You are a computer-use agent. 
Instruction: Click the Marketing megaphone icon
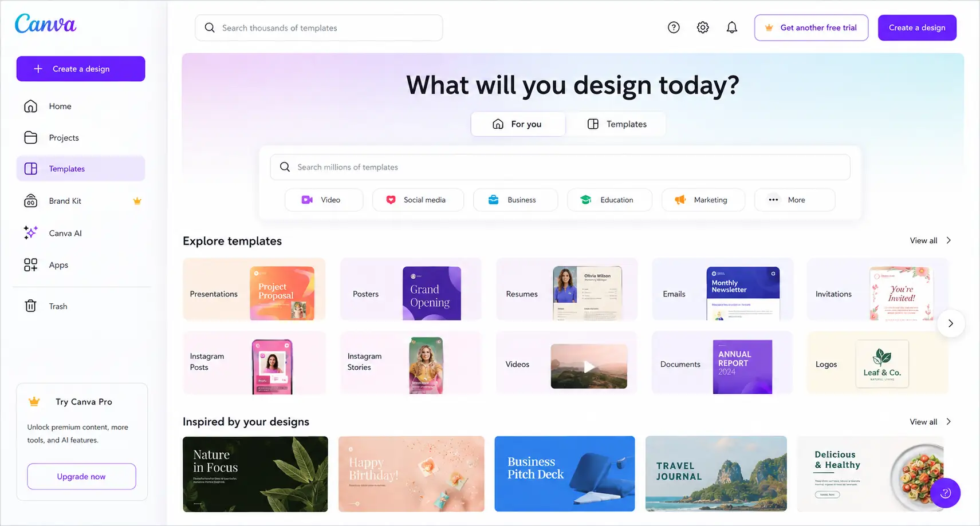tap(680, 200)
